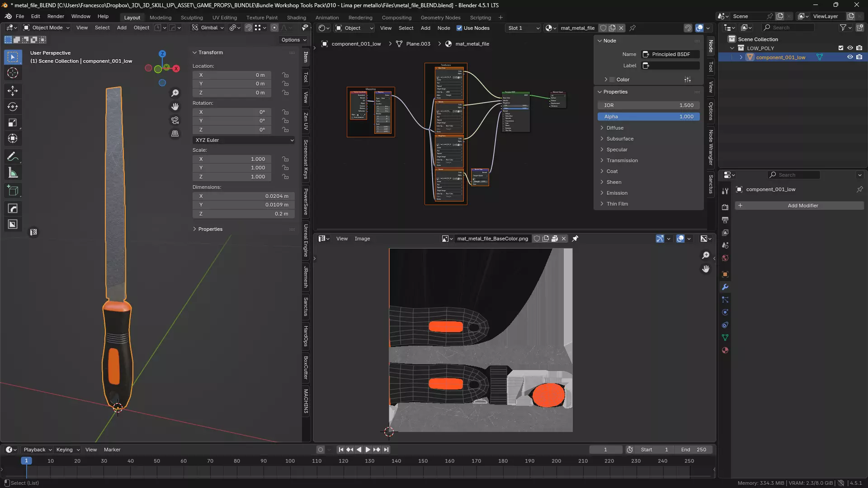Click the Select Box tool icon
The height and width of the screenshot is (488, 868).
pos(13,57)
